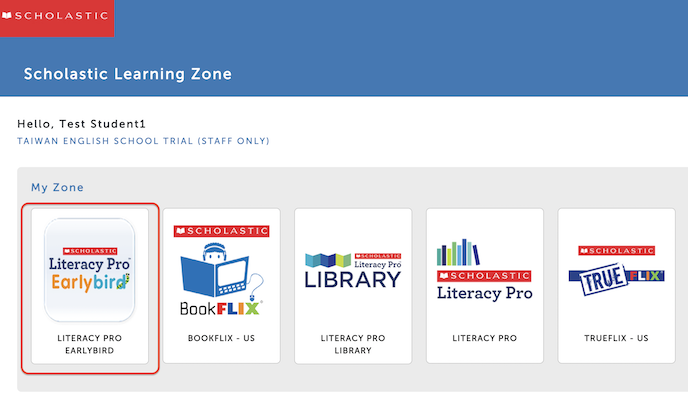Click the "Hello, Test Student1" greeting
The image size is (688, 400).
pos(82,124)
